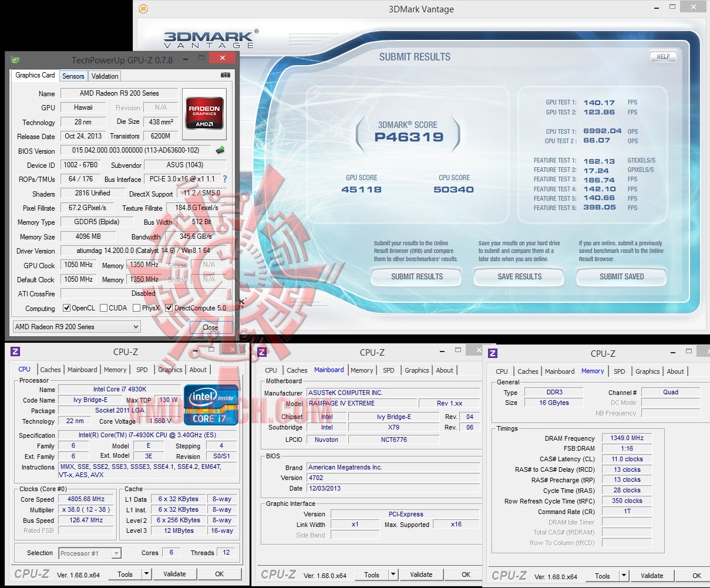Click the SAVE RESULTS button

pyautogui.click(x=520, y=276)
